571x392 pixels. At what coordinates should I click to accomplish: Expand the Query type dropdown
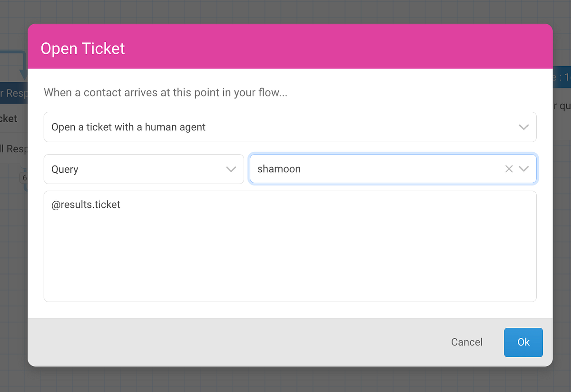(231, 169)
